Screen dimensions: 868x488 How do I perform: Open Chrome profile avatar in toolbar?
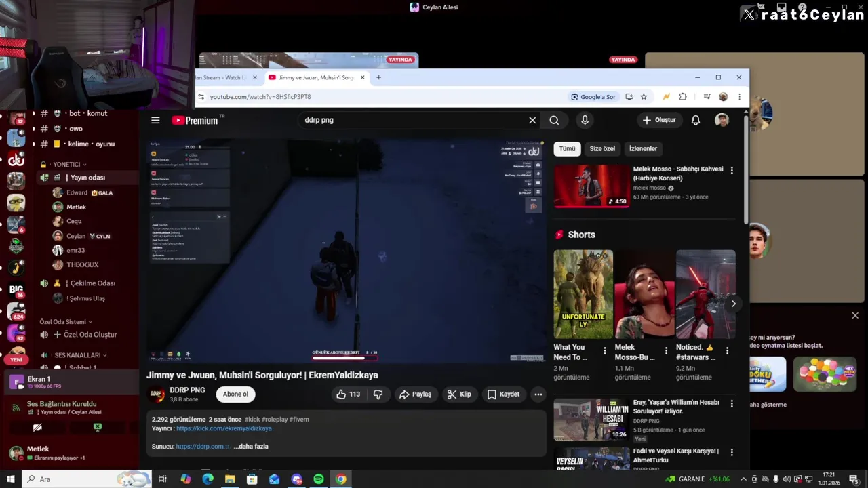click(723, 97)
